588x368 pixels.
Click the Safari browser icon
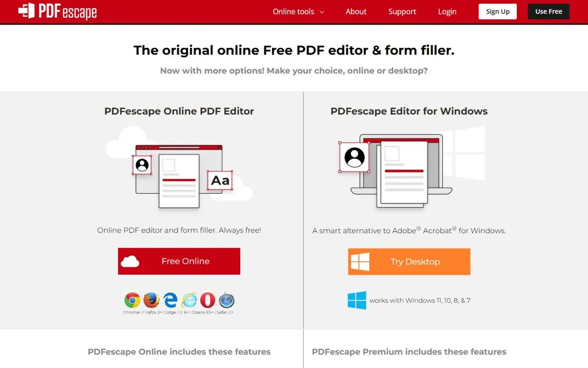point(227,300)
